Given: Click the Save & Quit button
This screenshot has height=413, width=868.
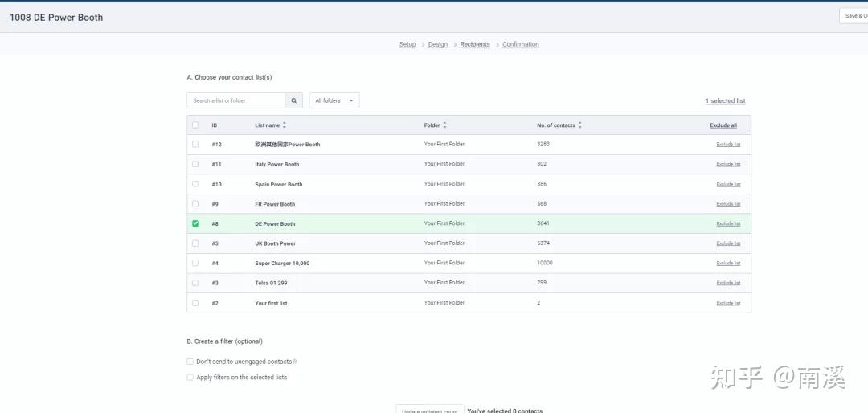Looking at the screenshot, I should (854, 16).
